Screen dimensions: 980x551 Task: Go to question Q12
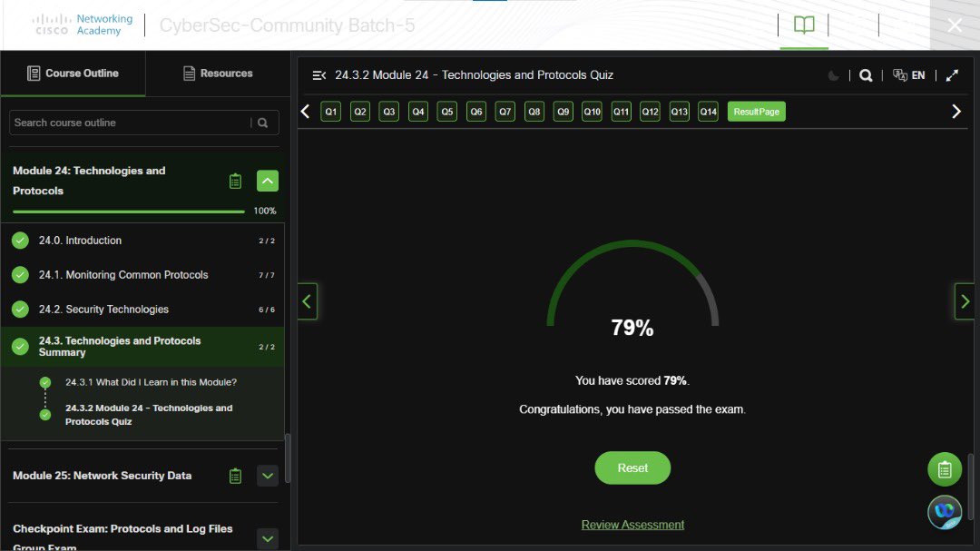point(650,112)
